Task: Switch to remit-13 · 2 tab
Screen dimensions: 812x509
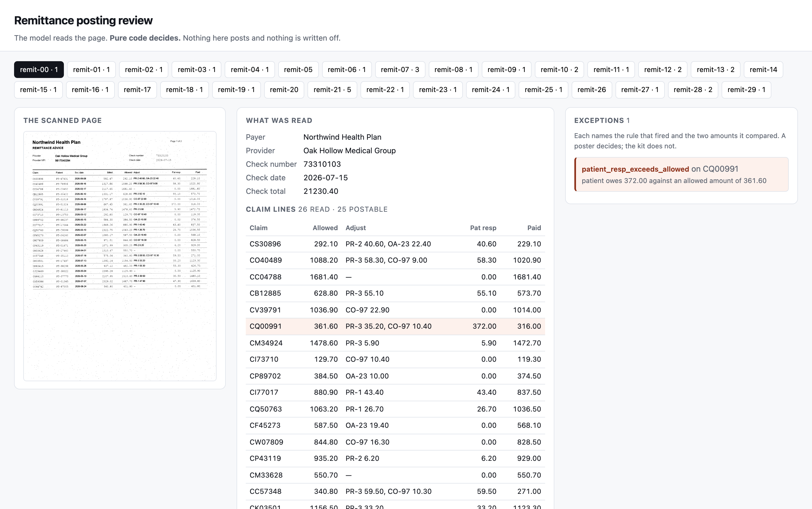Action: coord(715,70)
